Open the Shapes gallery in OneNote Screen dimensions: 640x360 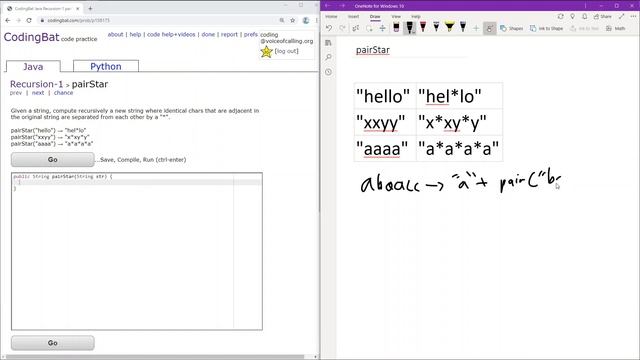point(511,28)
